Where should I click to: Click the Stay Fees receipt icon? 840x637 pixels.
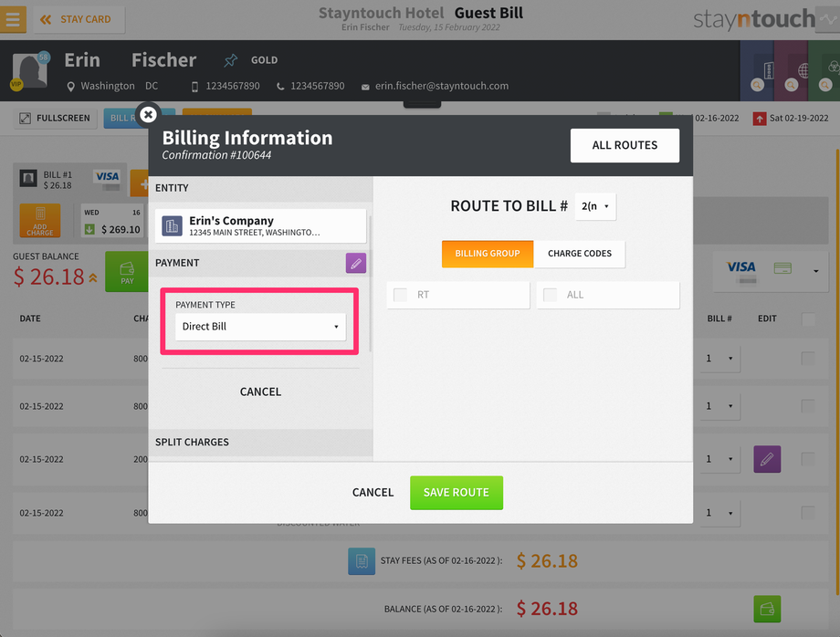(x=362, y=561)
